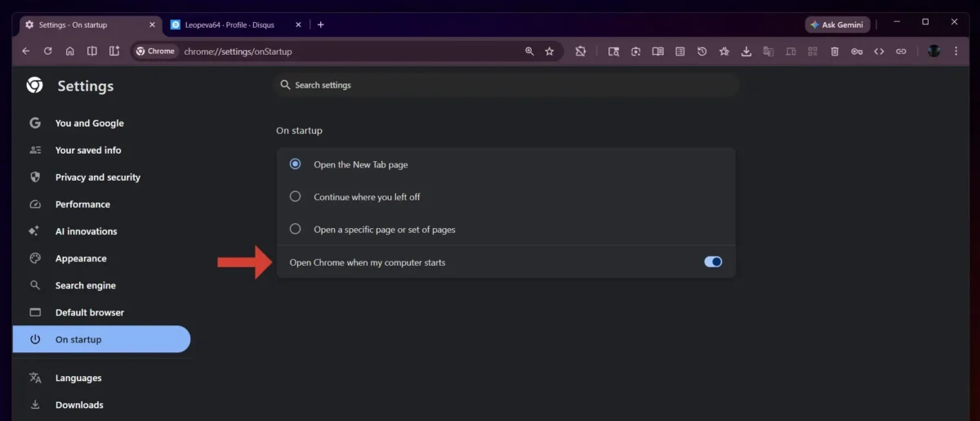Click the Ask Gemini button
This screenshot has width=980, height=421.
838,25
